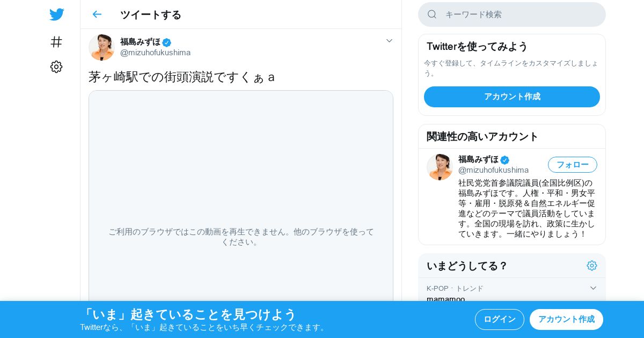Click 関連性の高いアカウント heading

(x=482, y=136)
